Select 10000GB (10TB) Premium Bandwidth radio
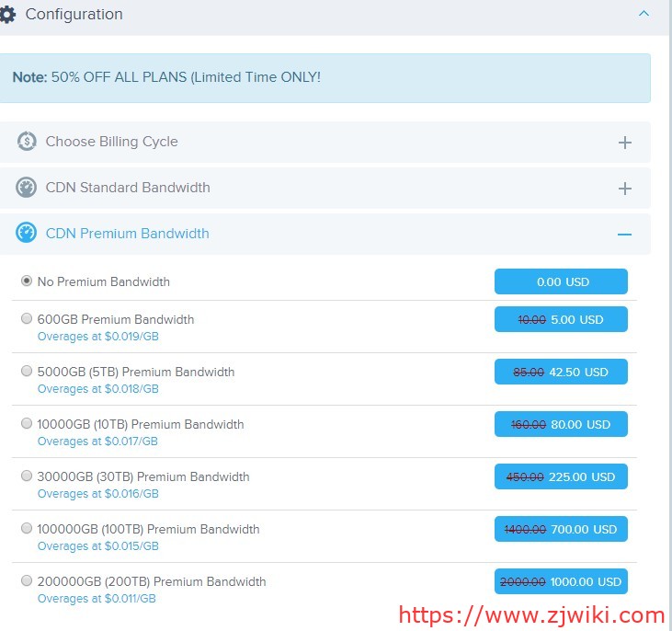Image resolution: width=672 pixels, height=631 pixels. pyautogui.click(x=27, y=424)
